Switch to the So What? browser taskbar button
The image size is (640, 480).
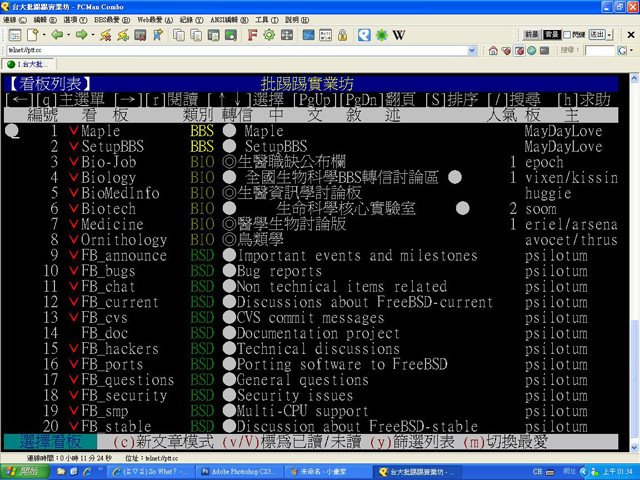tap(151, 472)
